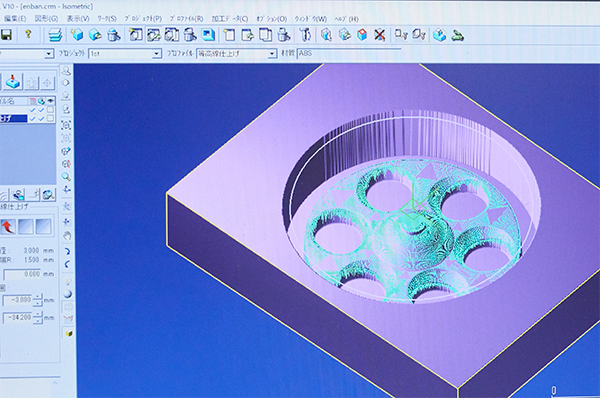Select the highlighted 仕上げ profile row
Image resolution: width=600 pixels, height=398 pixels.
pyautogui.click(x=14, y=119)
